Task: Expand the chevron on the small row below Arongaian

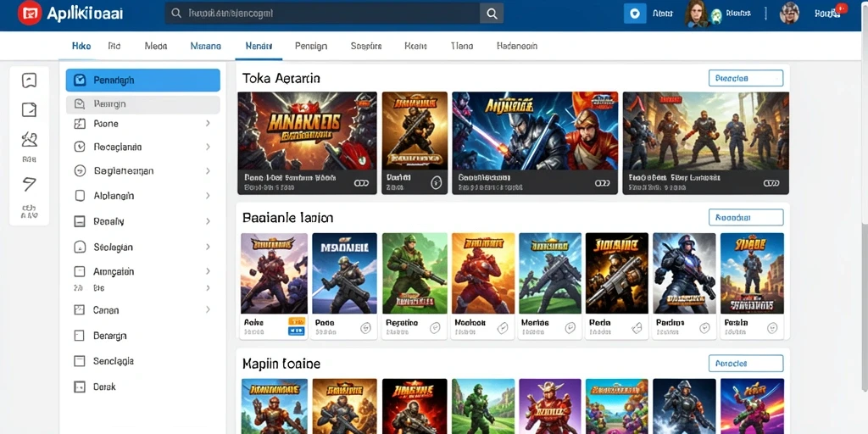Action: (x=208, y=288)
